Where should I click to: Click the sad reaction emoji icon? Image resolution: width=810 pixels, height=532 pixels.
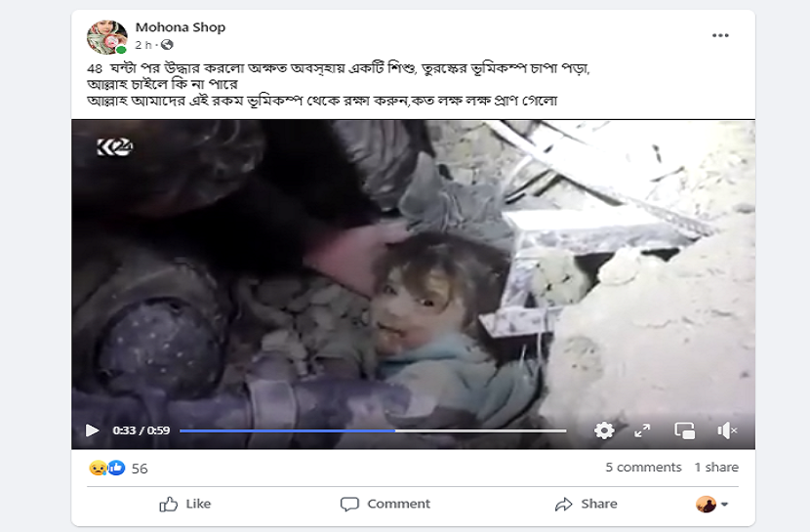pos(98,468)
